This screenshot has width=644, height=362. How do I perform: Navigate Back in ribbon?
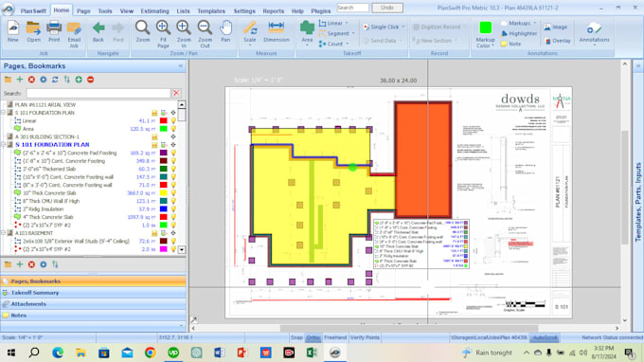coord(98,31)
